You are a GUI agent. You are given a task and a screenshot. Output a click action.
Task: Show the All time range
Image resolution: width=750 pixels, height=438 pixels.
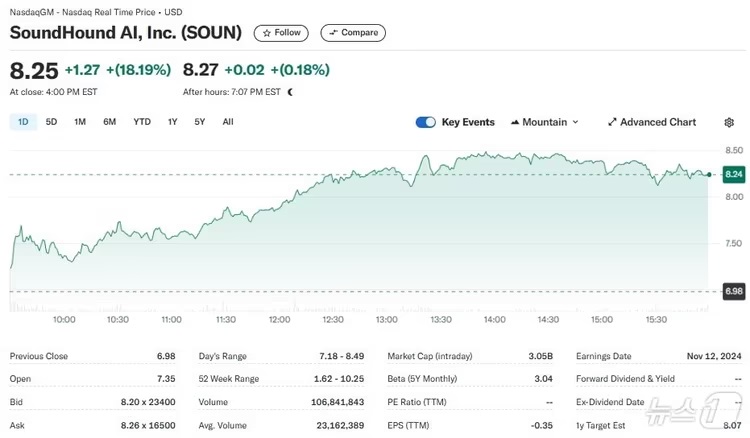tap(228, 122)
